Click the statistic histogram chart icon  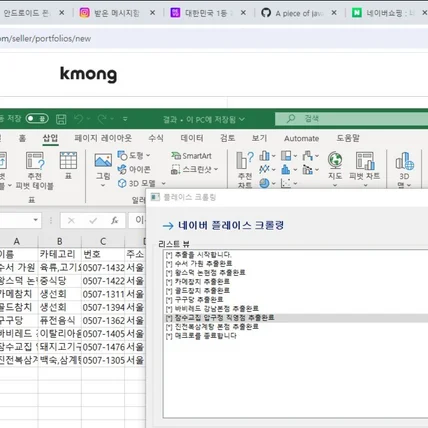point(286,169)
